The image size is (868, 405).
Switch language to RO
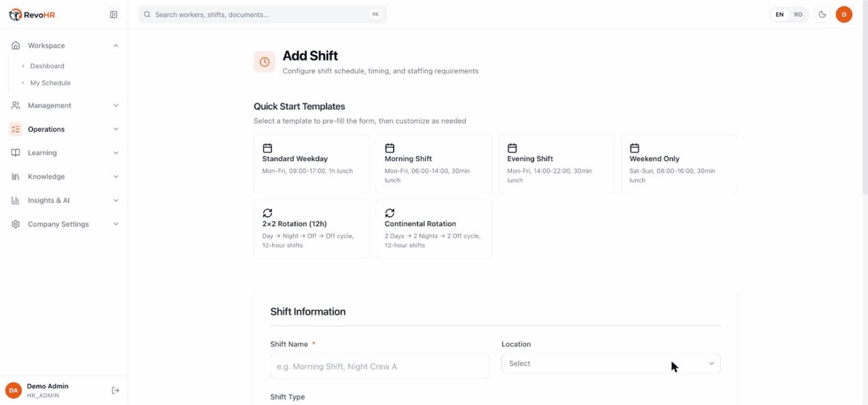coord(797,15)
